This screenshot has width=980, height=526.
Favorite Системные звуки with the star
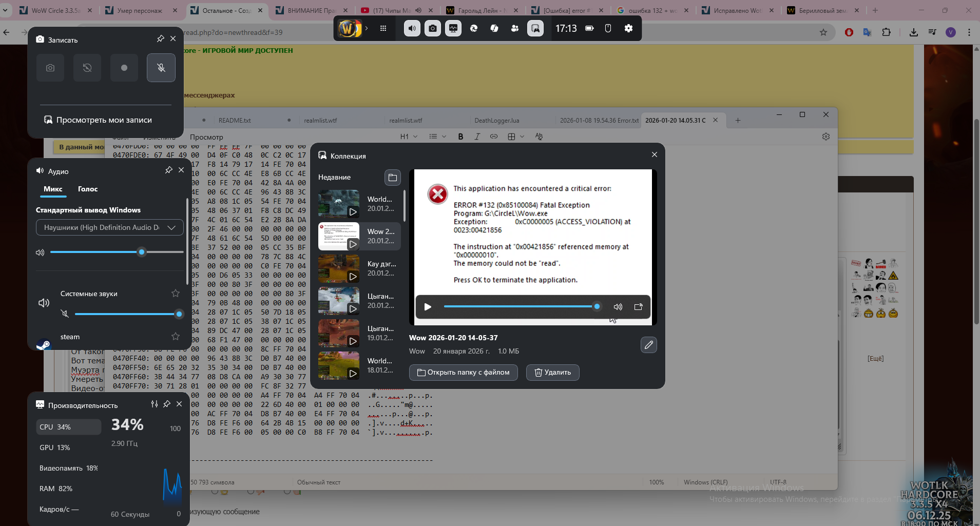pyautogui.click(x=176, y=294)
